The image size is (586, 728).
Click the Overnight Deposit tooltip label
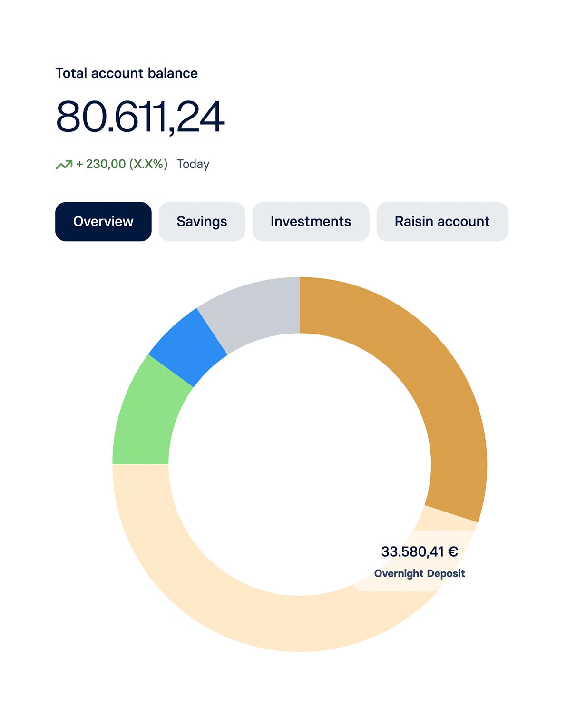(420, 573)
